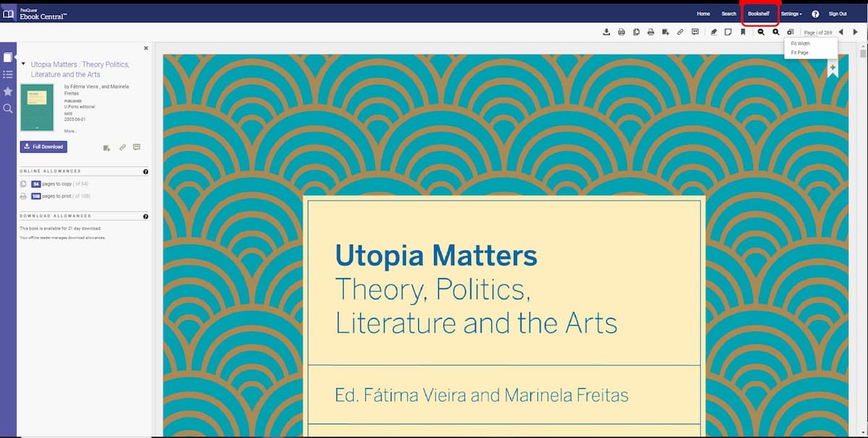
Task: Open the Search page from top navigation
Action: click(728, 13)
